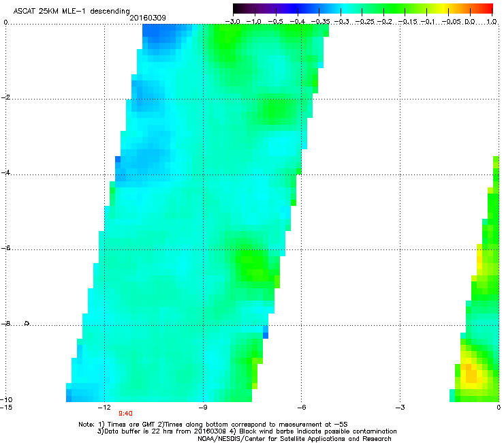Click the red end of the color scale

(487, 8)
